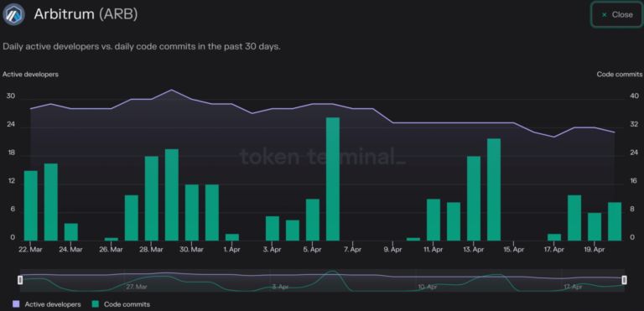Click the green Code commits legend swatch
Image resolution: width=644 pixels, height=311 pixels.
96,304
